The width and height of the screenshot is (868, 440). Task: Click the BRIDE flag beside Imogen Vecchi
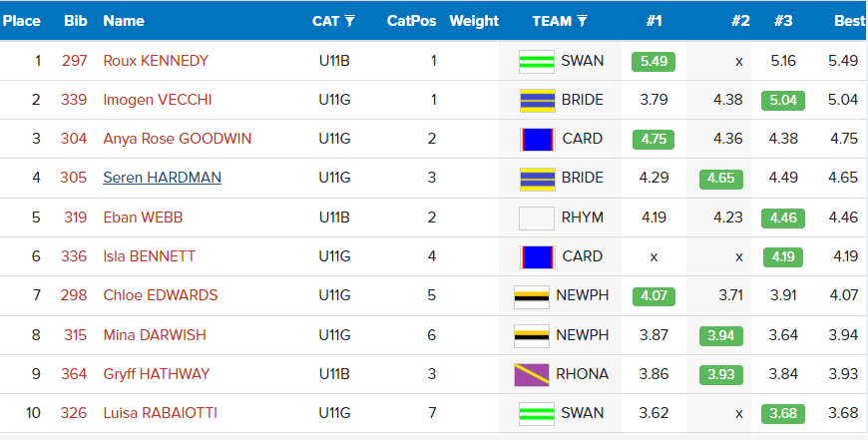[x=538, y=101]
